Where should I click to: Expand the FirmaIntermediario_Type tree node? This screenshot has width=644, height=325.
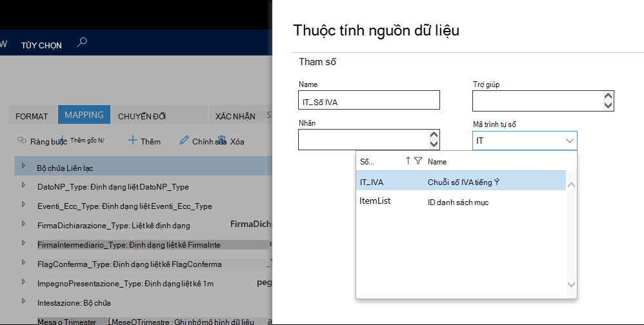tap(23, 243)
